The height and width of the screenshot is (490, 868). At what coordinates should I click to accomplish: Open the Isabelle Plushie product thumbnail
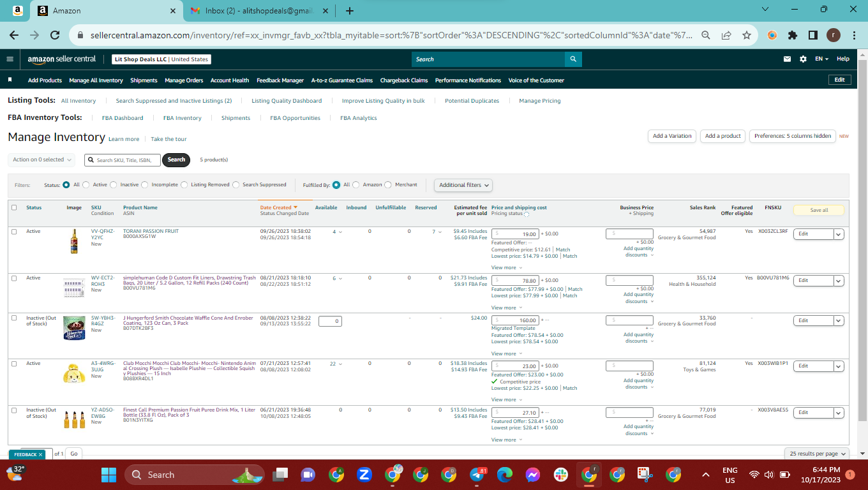[74, 373]
